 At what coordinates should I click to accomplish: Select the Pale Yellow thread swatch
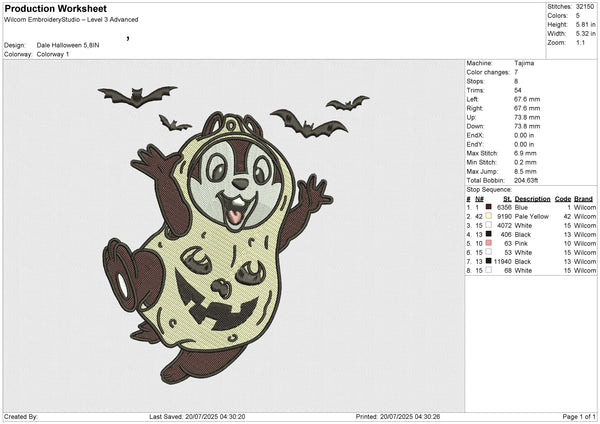(488, 216)
